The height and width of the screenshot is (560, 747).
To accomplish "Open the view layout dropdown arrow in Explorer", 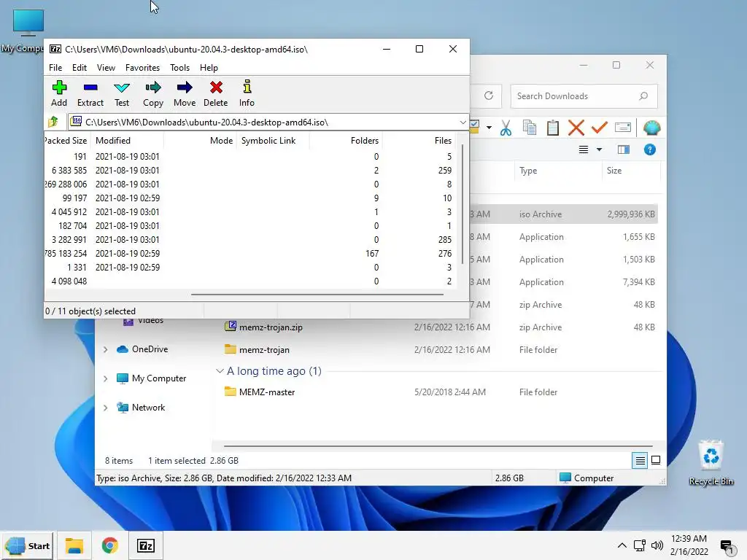I will click(x=600, y=149).
